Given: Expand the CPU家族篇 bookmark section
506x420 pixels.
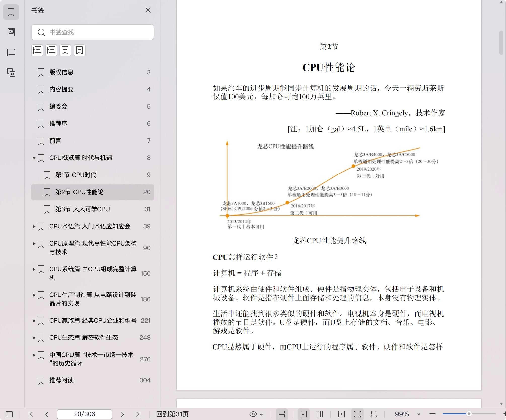Looking at the screenshot, I should click(x=34, y=321).
